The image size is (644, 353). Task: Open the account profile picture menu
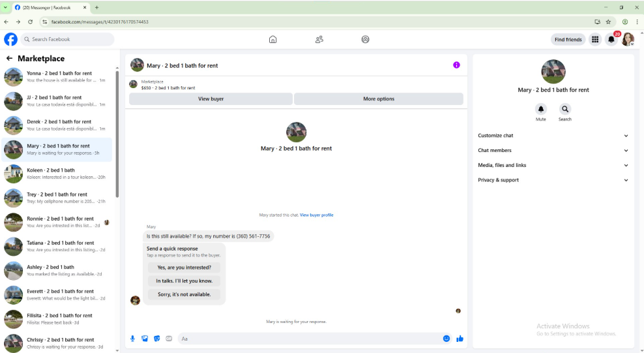(x=628, y=39)
